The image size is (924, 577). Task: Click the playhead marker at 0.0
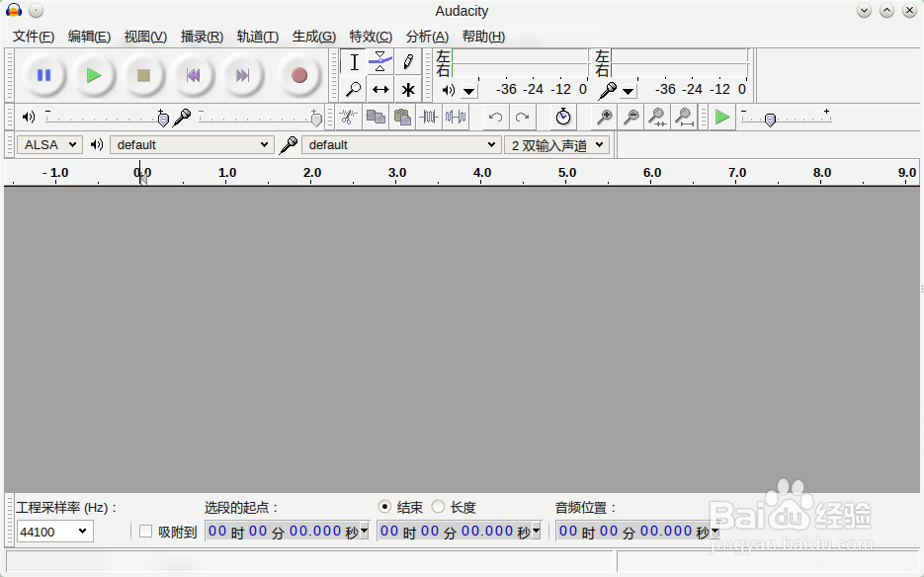click(142, 178)
